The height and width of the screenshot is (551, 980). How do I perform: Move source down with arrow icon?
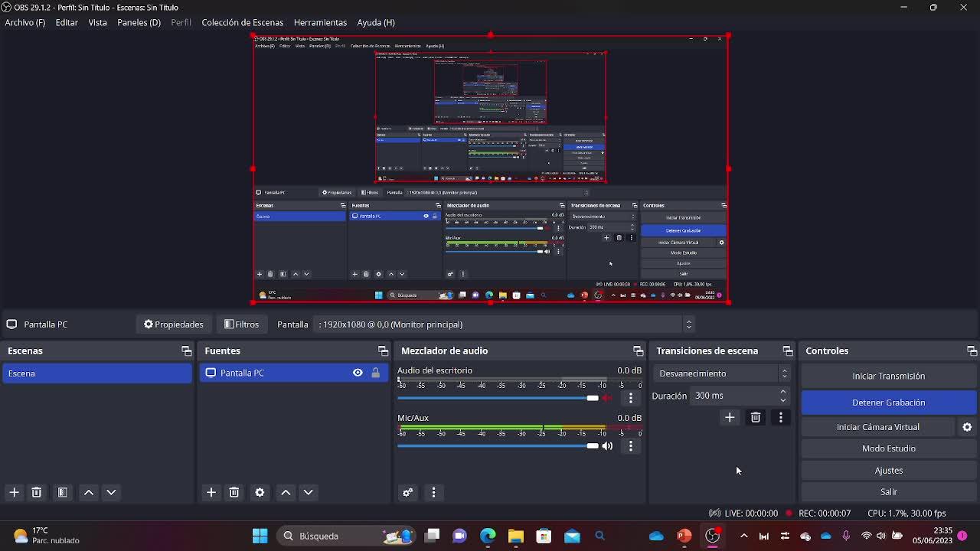[309, 493]
